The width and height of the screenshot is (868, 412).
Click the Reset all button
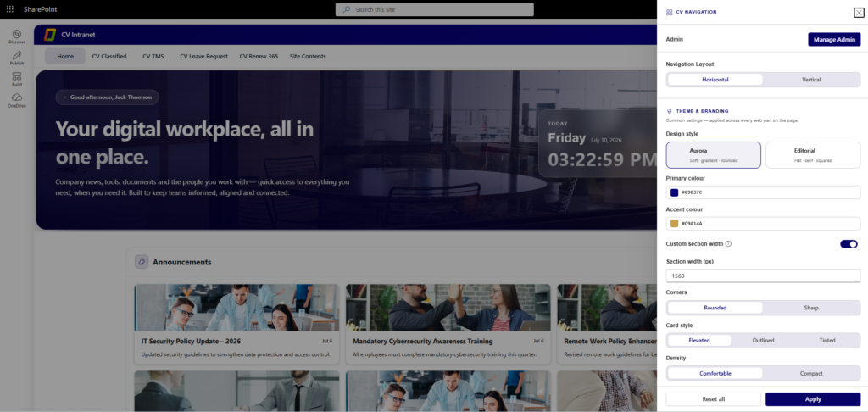(714, 399)
